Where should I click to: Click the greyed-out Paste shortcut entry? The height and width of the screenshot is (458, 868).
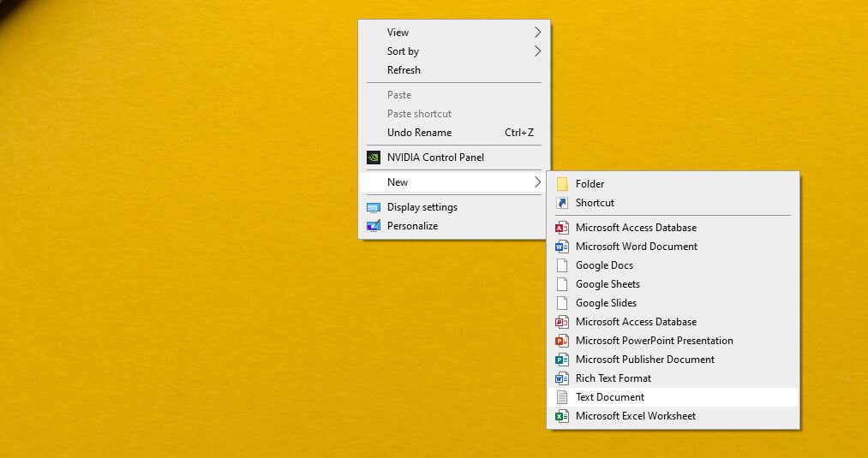pos(454,114)
